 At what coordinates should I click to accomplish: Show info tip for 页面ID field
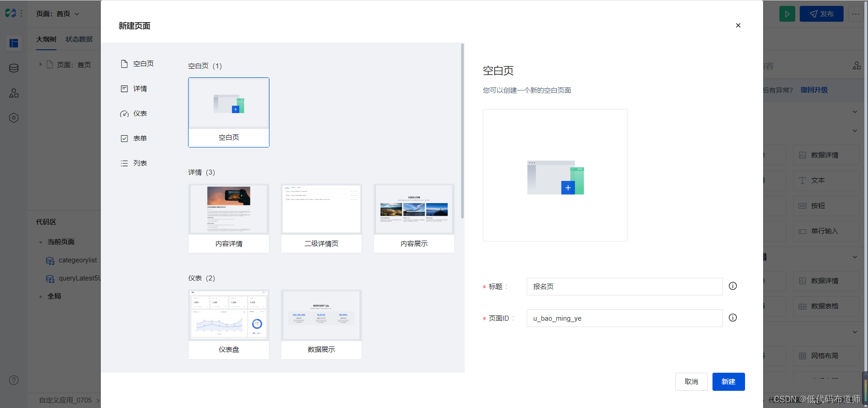coord(733,318)
